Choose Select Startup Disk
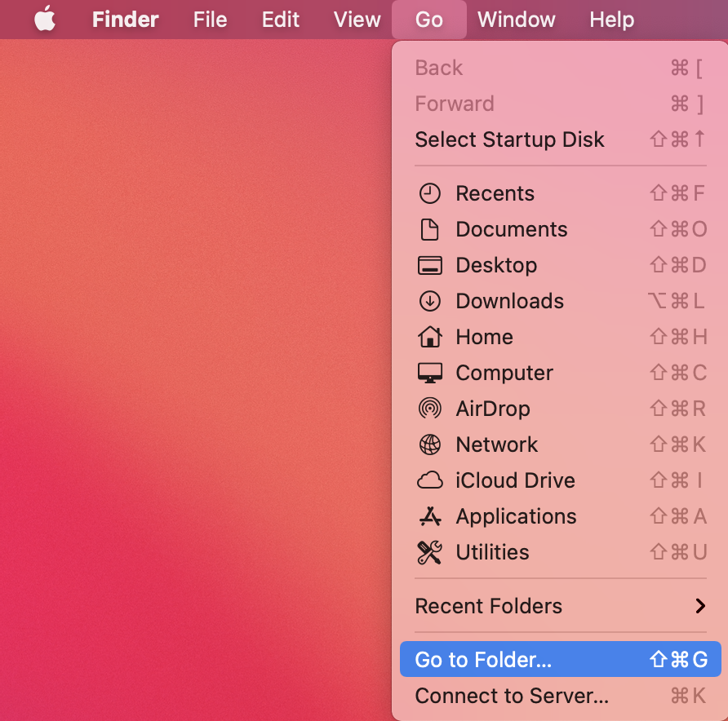 [x=561, y=139]
